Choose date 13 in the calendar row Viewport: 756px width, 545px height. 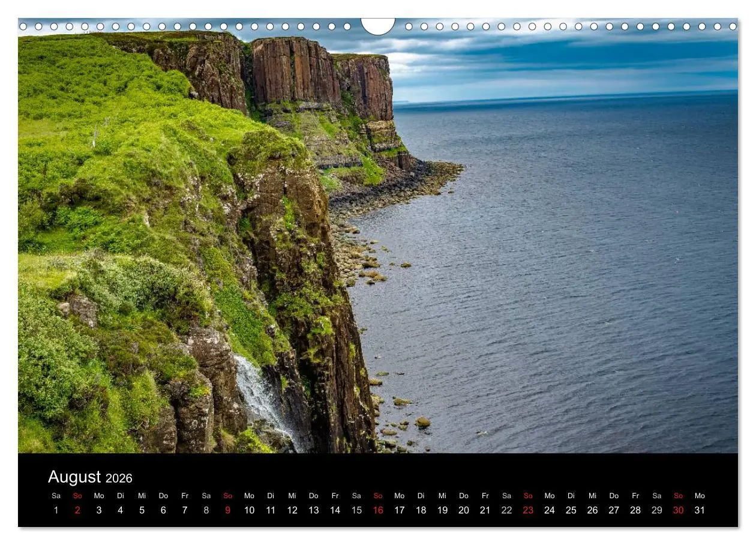tap(314, 510)
